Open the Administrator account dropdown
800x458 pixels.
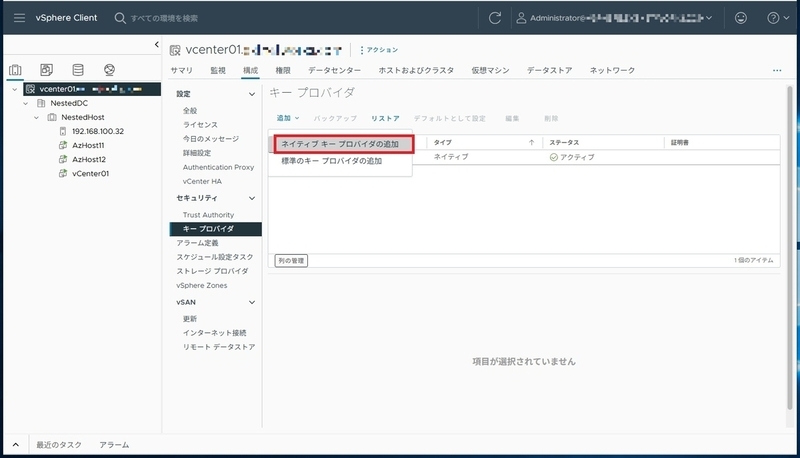pyautogui.click(x=709, y=18)
